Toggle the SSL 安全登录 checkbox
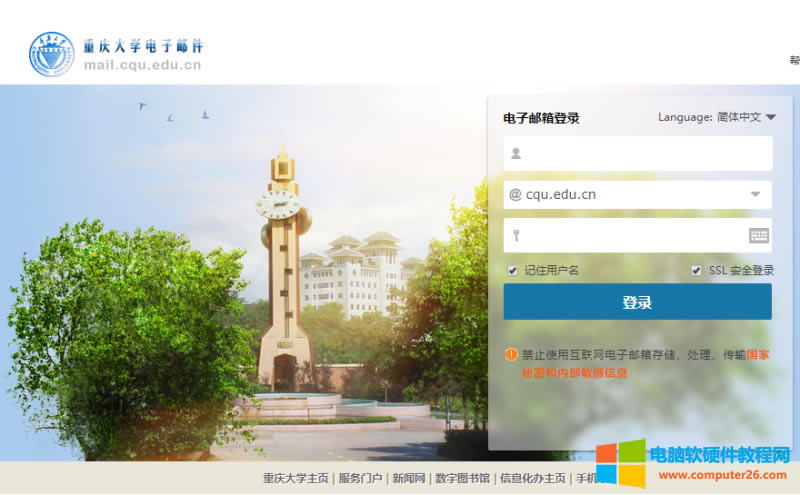 [x=696, y=270]
